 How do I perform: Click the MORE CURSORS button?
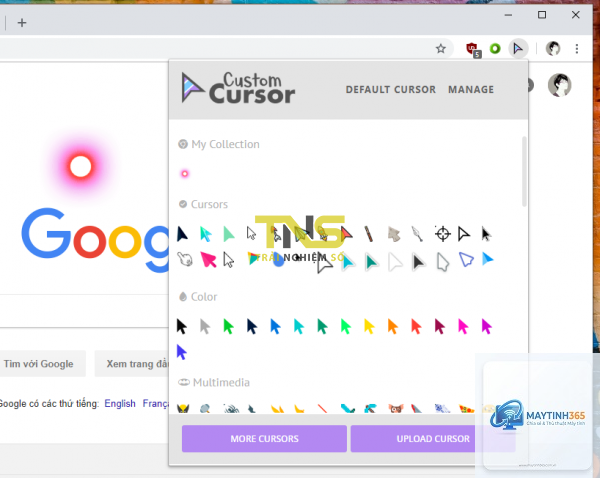point(264,439)
